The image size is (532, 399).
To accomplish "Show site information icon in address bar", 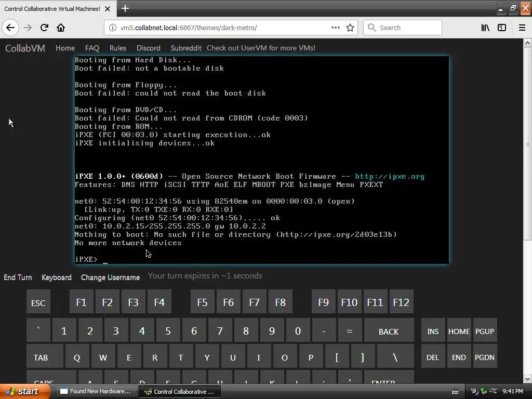I will click(x=112, y=28).
